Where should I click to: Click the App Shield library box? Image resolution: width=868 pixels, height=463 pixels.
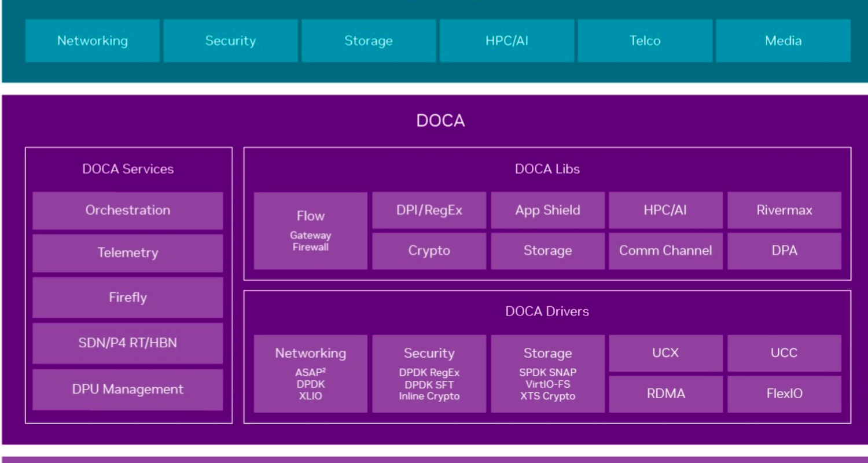pyautogui.click(x=547, y=211)
